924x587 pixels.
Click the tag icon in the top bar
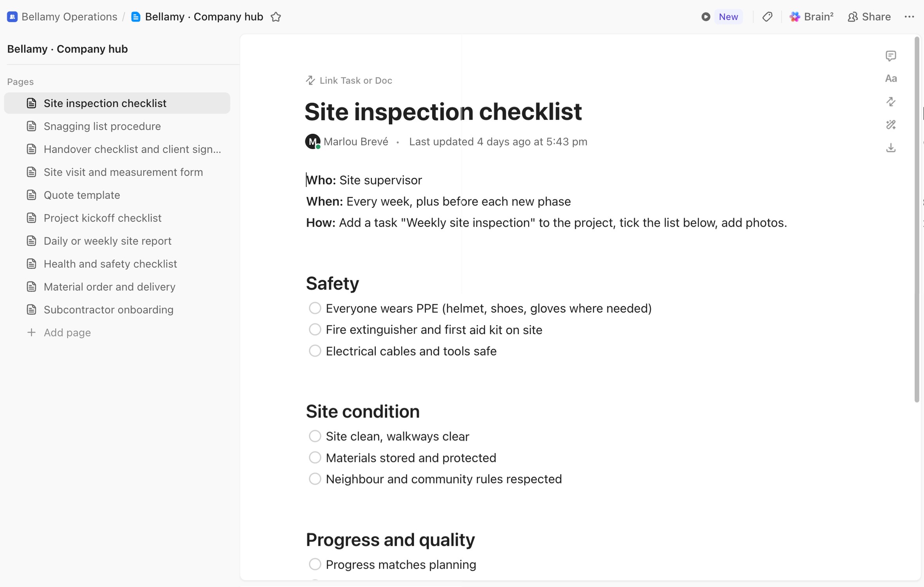point(767,17)
